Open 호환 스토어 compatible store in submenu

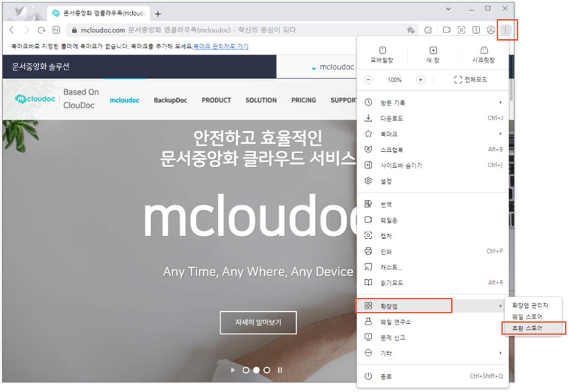(x=533, y=328)
